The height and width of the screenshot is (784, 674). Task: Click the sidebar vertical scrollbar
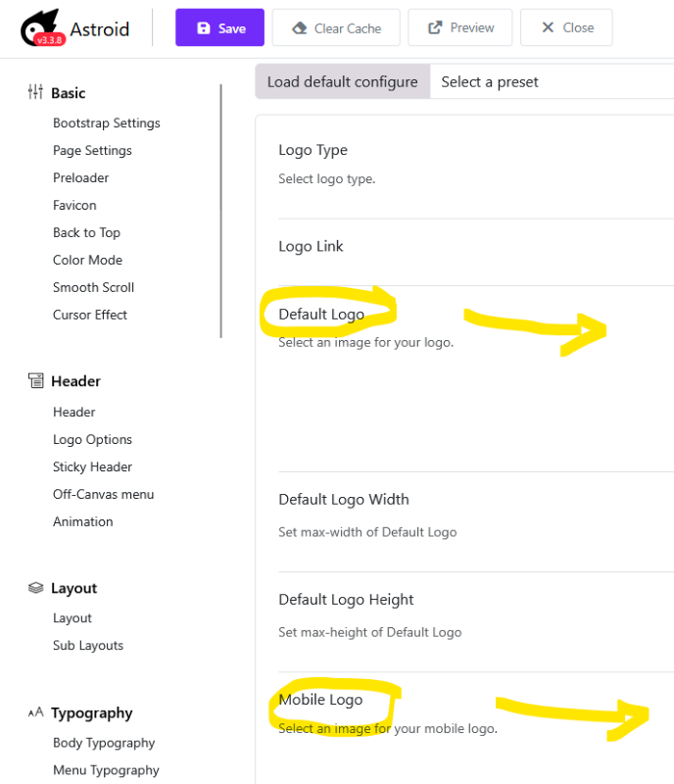[x=221, y=211]
